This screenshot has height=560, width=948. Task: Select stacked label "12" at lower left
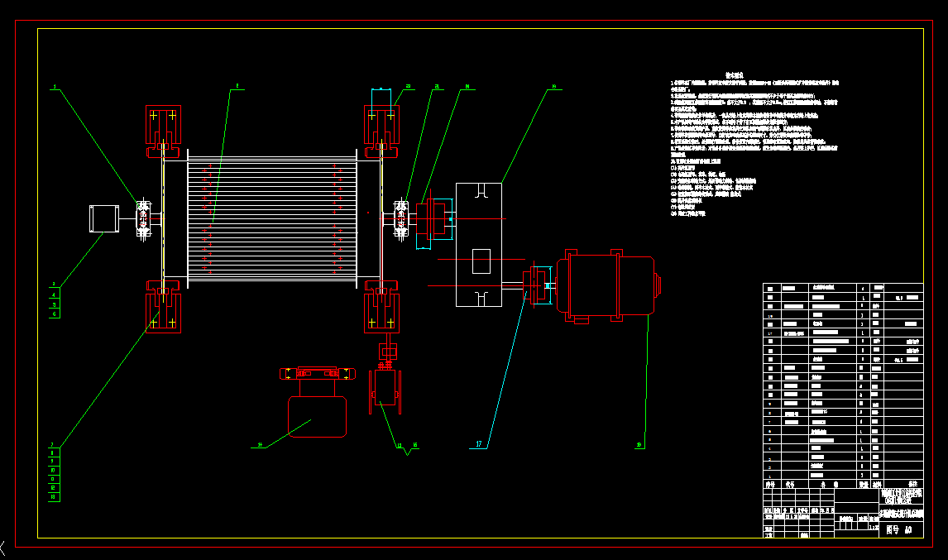53,487
